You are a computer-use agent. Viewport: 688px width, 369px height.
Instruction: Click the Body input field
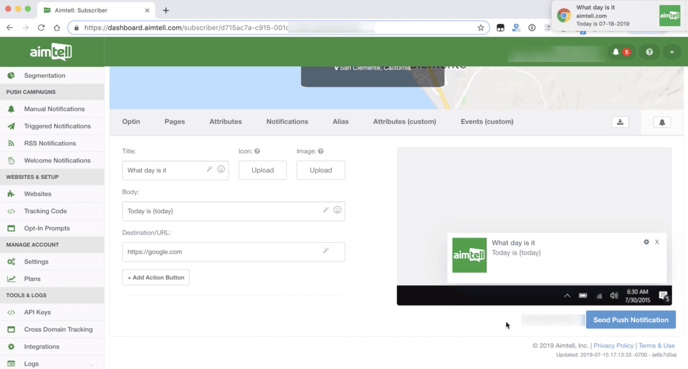233,211
